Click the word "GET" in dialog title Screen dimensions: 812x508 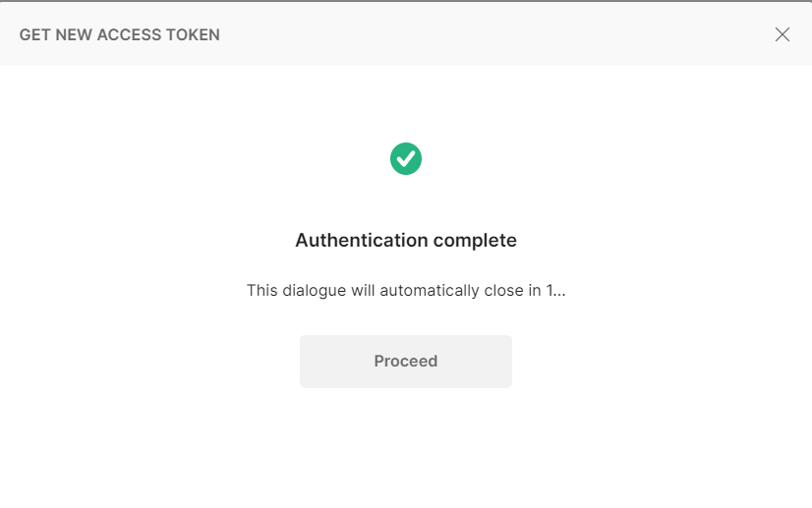pos(34,35)
